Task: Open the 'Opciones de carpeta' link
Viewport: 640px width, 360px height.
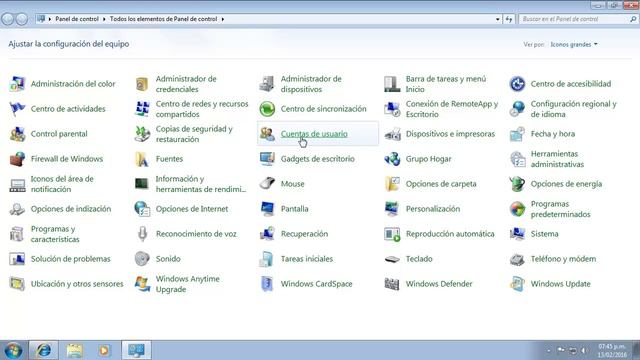Action: point(441,184)
